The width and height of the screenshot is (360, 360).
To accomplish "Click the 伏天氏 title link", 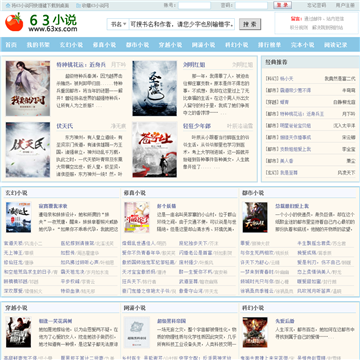I will (65, 126).
